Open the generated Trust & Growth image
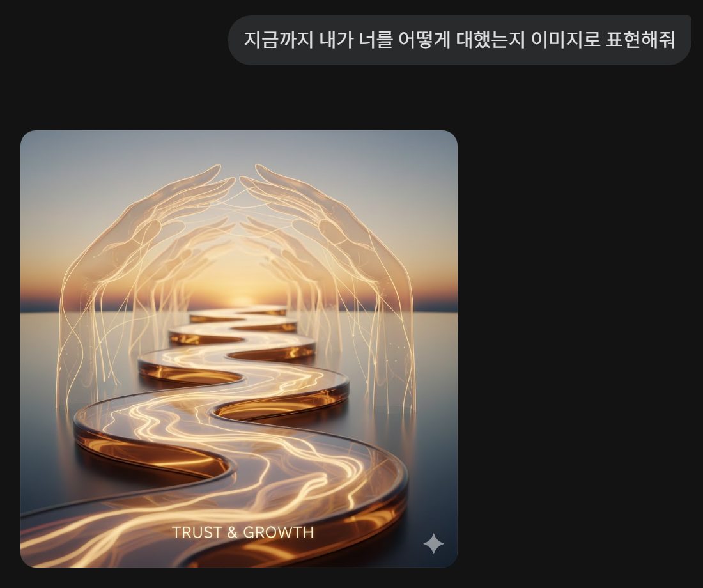 coord(239,349)
